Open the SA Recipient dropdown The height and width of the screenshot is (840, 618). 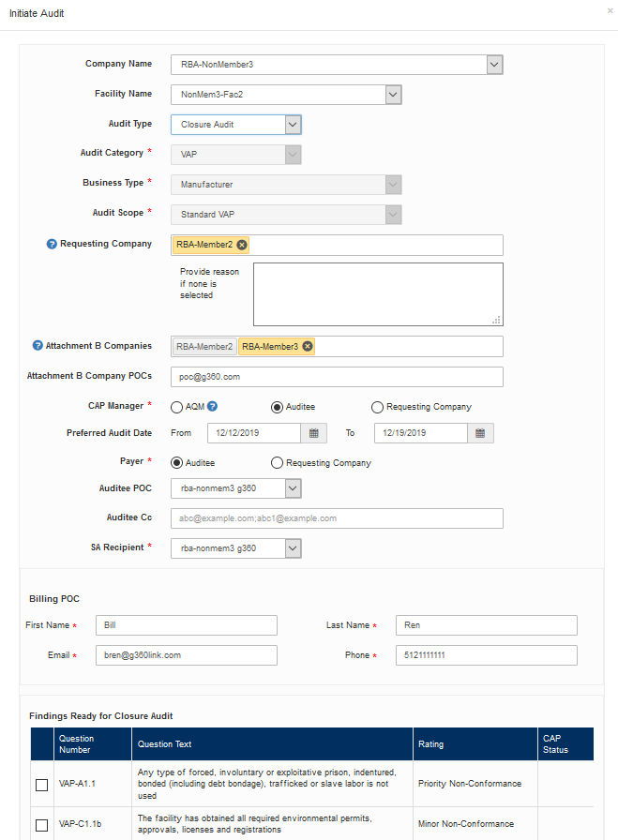pos(293,548)
